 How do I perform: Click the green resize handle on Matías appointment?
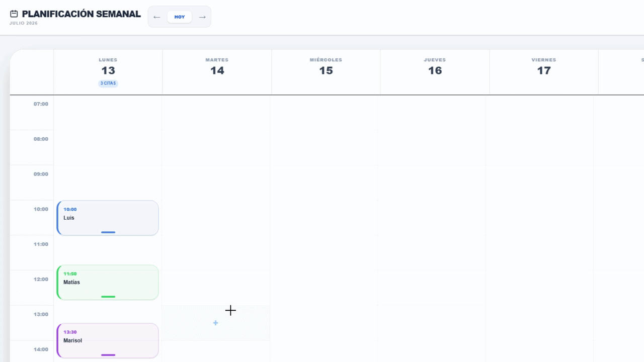click(x=108, y=297)
